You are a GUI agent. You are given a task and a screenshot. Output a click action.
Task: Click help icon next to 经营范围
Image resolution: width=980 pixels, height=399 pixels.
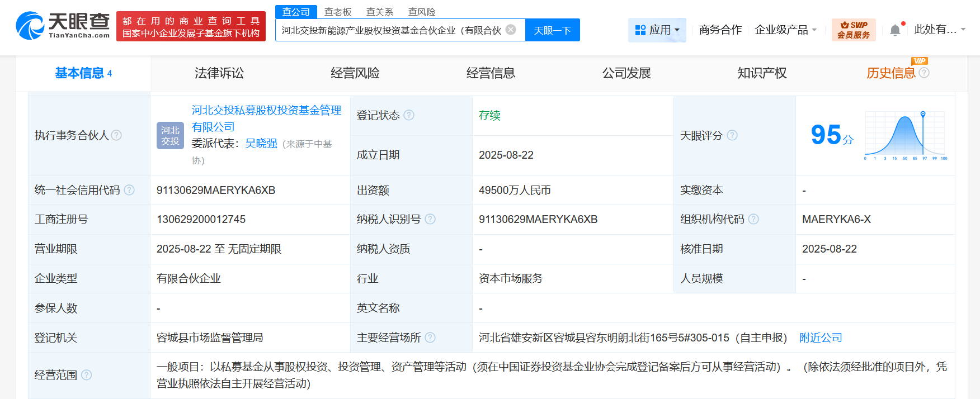[87, 375]
